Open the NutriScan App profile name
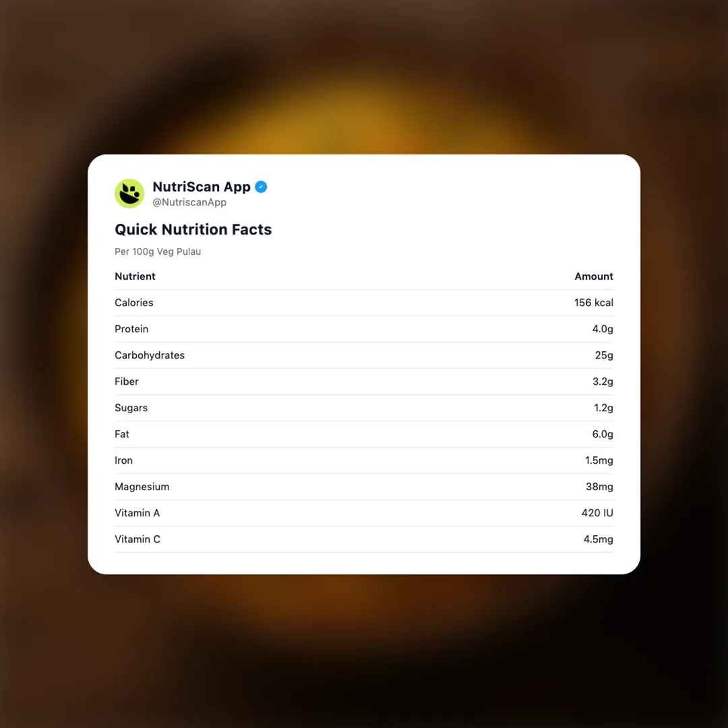The image size is (728, 728). pyautogui.click(x=202, y=187)
